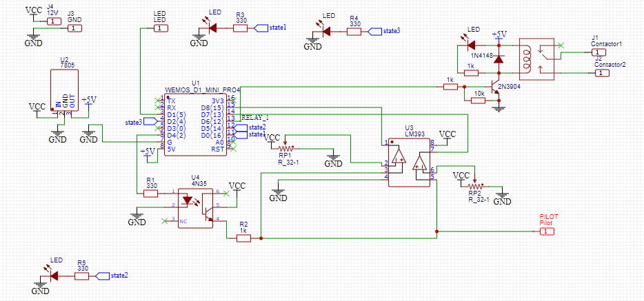Select the 1N4148 flyback diode
This screenshot has width=644, height=301.
pyautogui.click(x=499, y=59)
